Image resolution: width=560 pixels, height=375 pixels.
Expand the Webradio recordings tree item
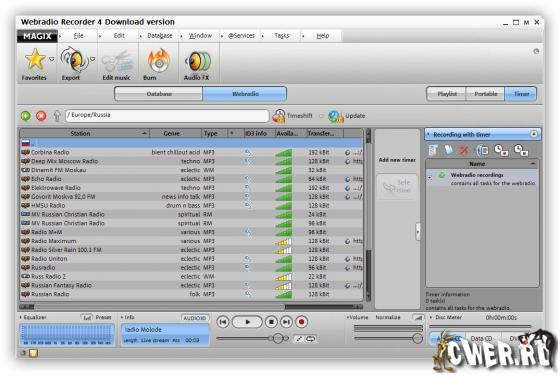tap(430, 178)
